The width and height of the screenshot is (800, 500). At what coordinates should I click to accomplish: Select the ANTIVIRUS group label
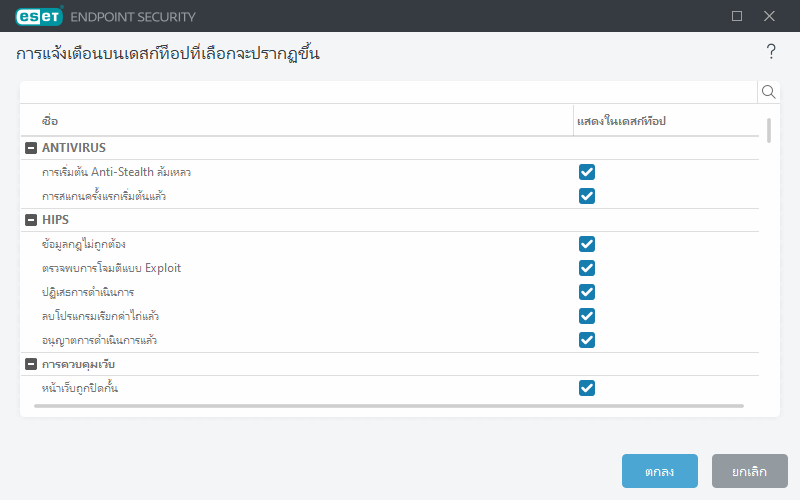(74, 148)
